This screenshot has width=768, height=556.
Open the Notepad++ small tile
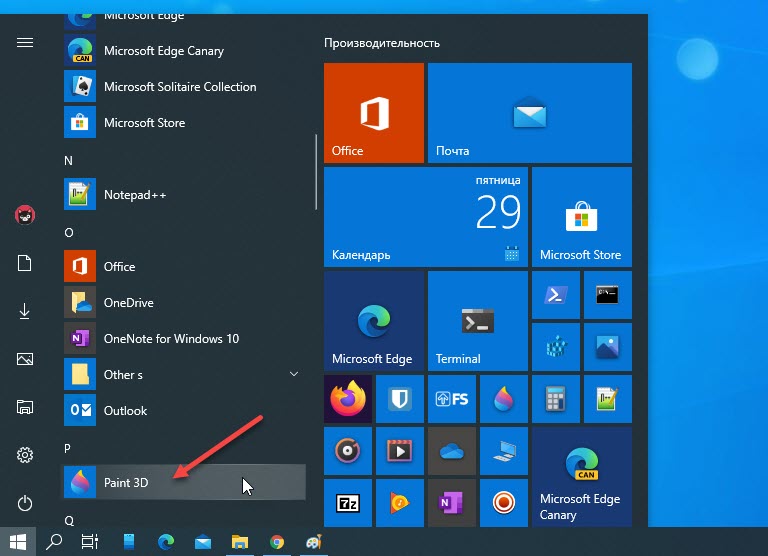[x=607, y=399]
